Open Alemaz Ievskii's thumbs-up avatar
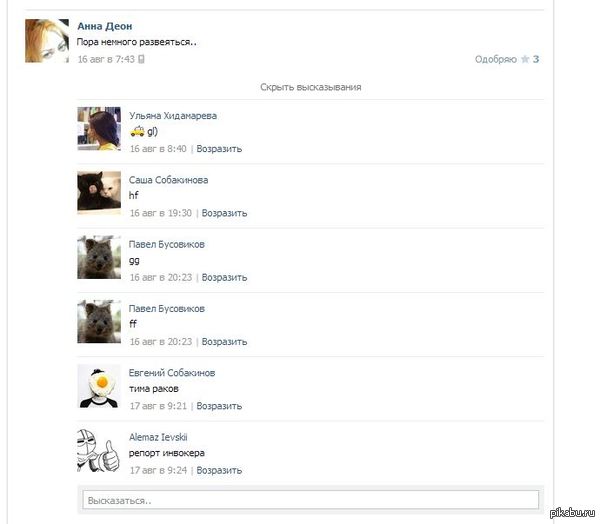This screenshot has width=600, height=524. point(99,450)
